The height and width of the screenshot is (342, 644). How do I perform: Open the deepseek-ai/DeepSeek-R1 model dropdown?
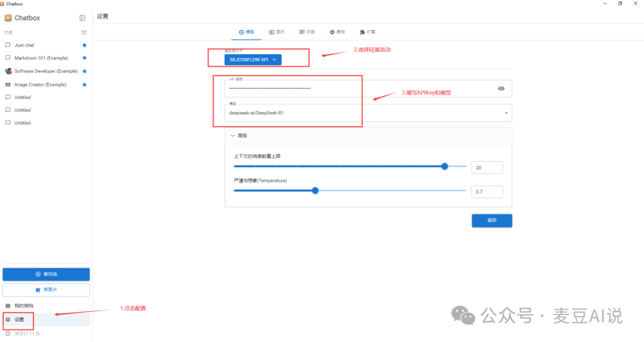[x=368, y=113]
